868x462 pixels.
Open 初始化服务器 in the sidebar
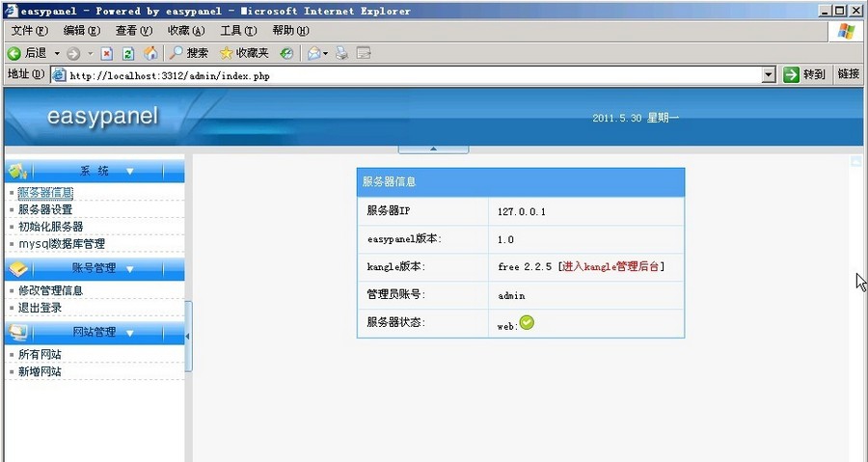[51, 227]
